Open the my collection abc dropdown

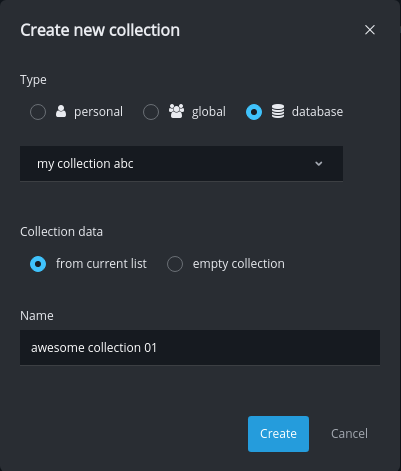pyautogui.click(x=181, y=164)
